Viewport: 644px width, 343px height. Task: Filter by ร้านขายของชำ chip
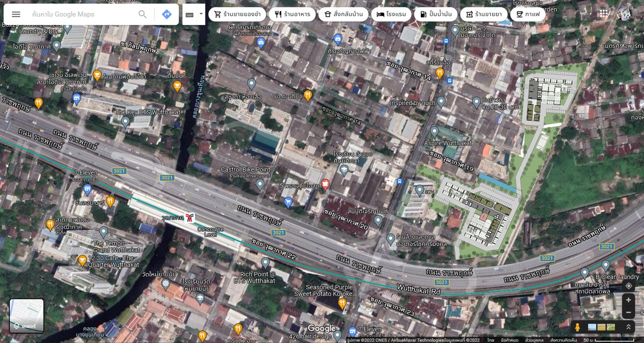[238, 14]
